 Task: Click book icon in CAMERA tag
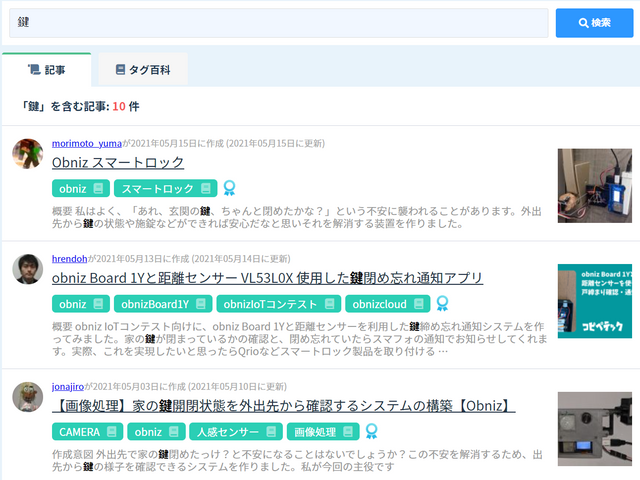112,432
